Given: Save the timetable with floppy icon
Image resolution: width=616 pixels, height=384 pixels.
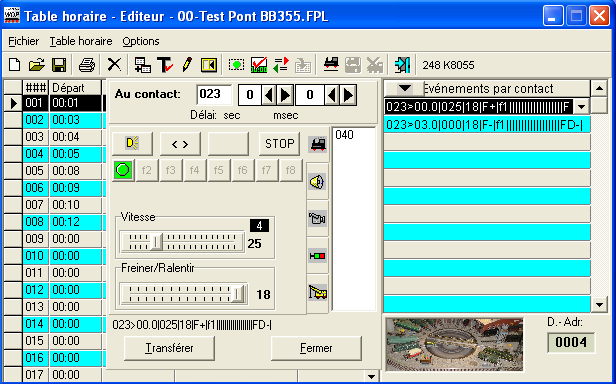Looking at the screenshot, I should click(59, 65).
